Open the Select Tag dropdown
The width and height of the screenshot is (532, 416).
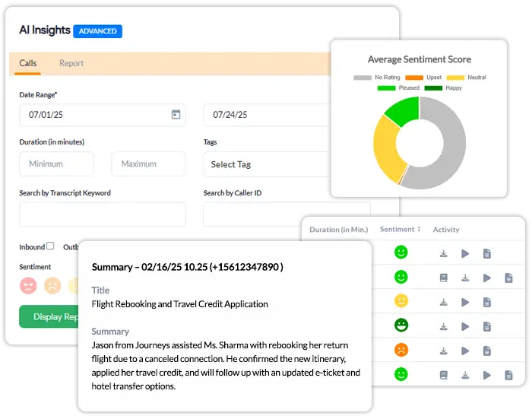coord(267,164)
